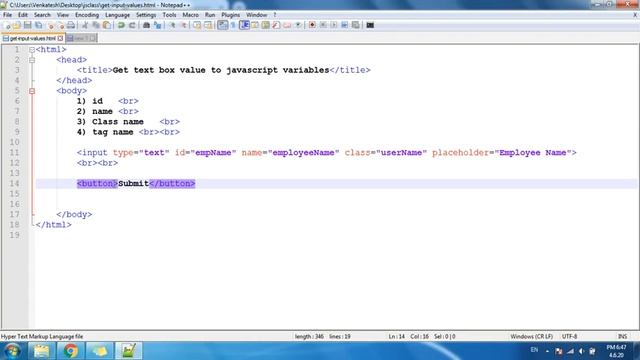Click the Open file toolbar icon
The width and height of the screenshot is (640, 360).
coord(17,25)
